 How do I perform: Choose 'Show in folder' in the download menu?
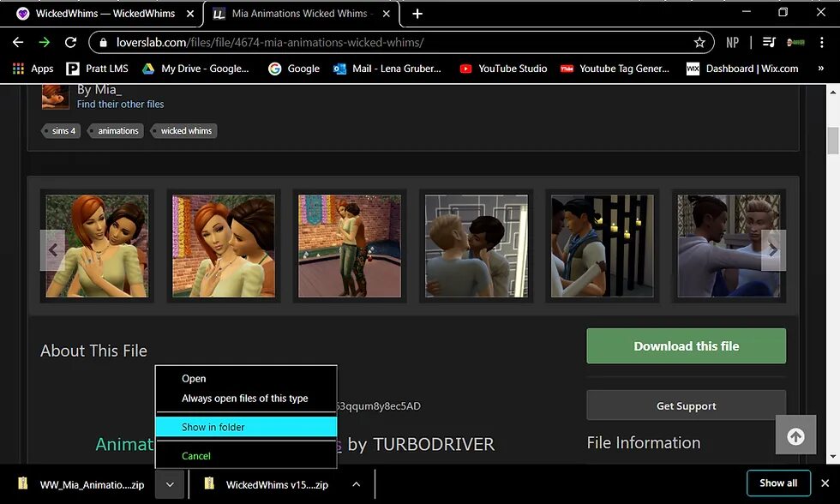coord(246,427)
